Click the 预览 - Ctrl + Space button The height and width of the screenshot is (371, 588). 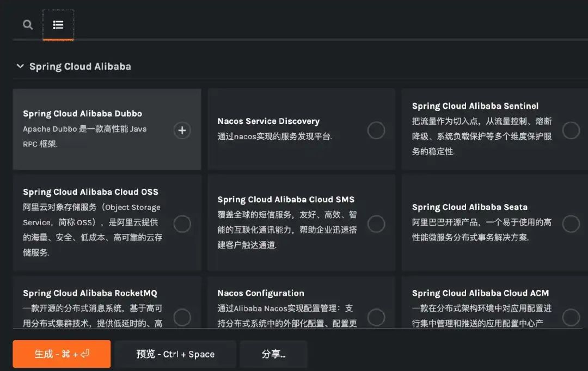point(175,354)
